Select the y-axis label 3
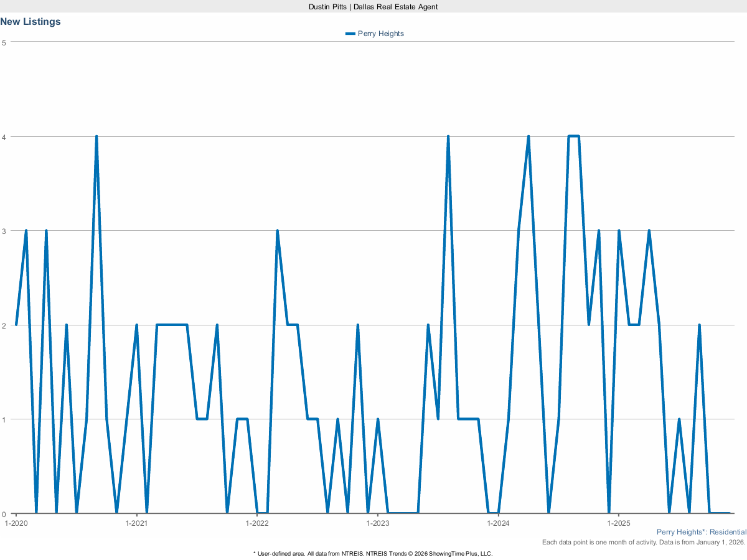 pos(4,231)
